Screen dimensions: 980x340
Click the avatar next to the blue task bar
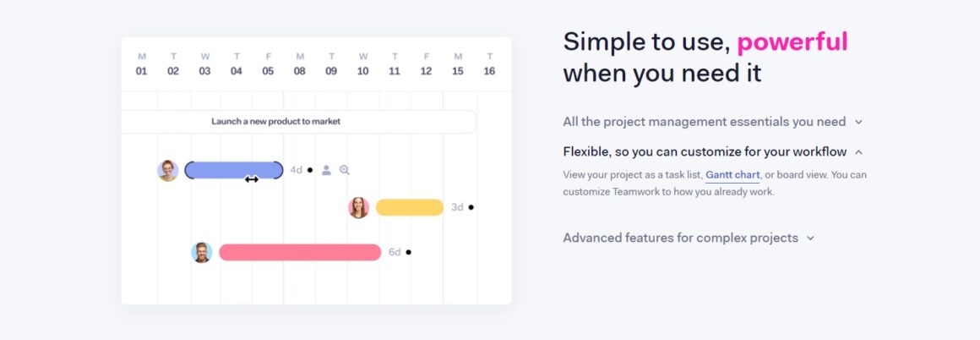pyautogui.click(x=168, y=170)
